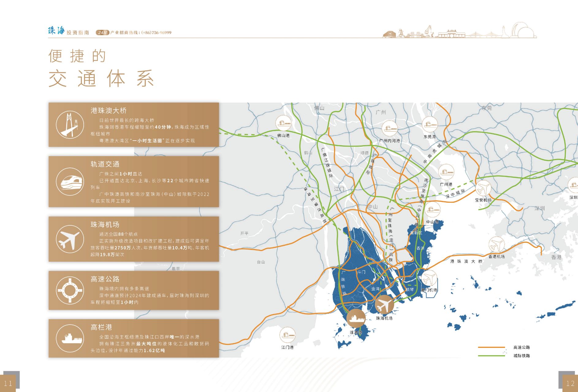Image resolution: width=578 pixels, height=392 pixels.
Task: Select the 澳门机场 airplane icon
Action: tap(429, 278)
